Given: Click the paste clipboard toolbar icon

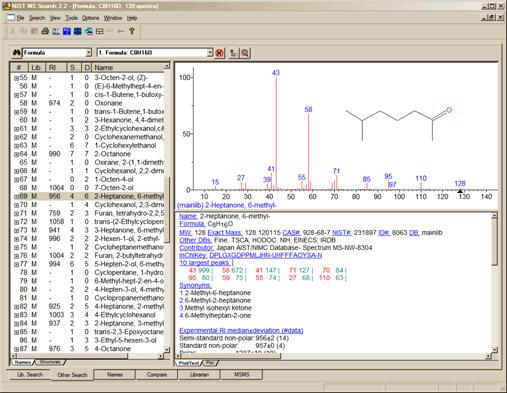Looking at the screenshot, I should [x=34, y=31].
